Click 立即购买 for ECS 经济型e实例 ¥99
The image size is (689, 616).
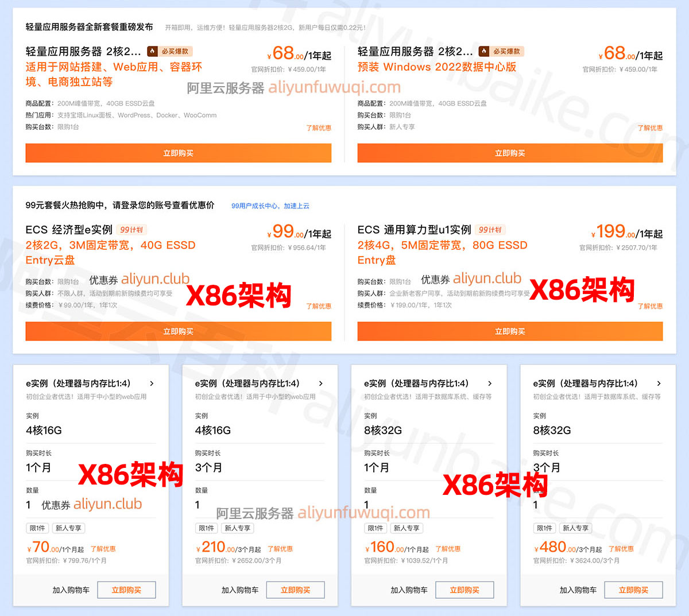(178, 331)
